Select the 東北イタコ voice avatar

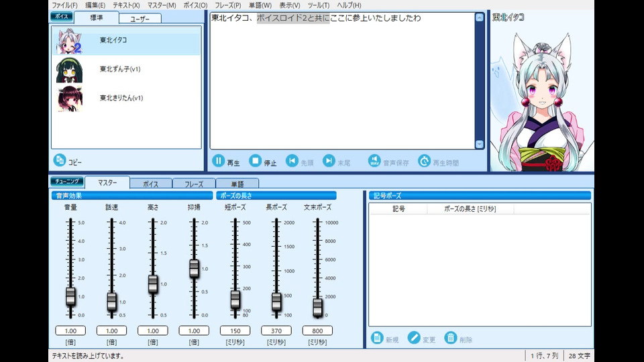(69, 41)
